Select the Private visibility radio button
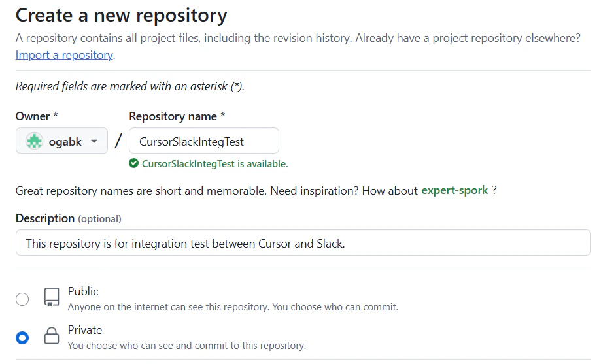This screenshot has width=616, height=364. [x=22, y=337]
